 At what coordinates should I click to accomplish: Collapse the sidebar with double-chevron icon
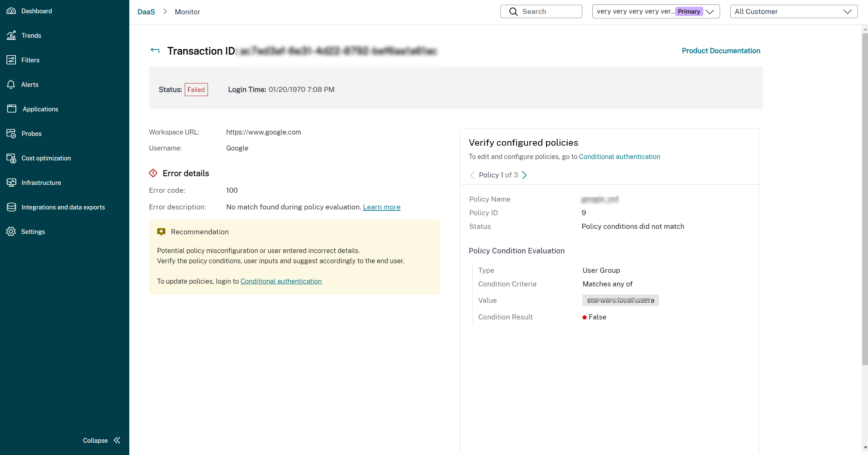pyautogui.click(x=117, y=440)
